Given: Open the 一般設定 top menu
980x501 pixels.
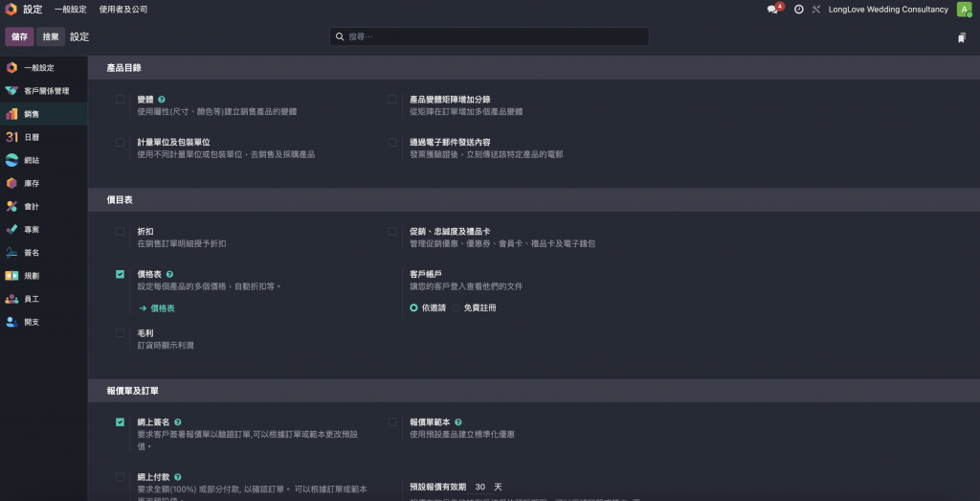Looking at the screenshot, I should (70, 10).
